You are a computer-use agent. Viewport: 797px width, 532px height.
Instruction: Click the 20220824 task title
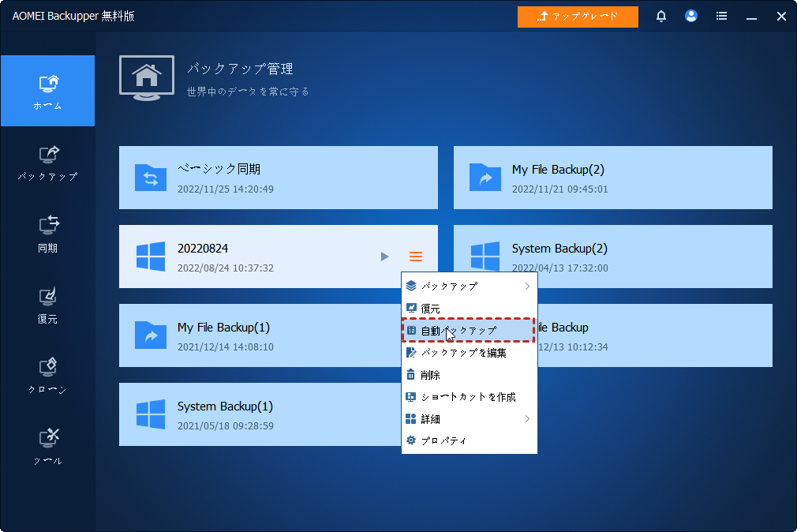pyautogui.click(x=203, y=248)
